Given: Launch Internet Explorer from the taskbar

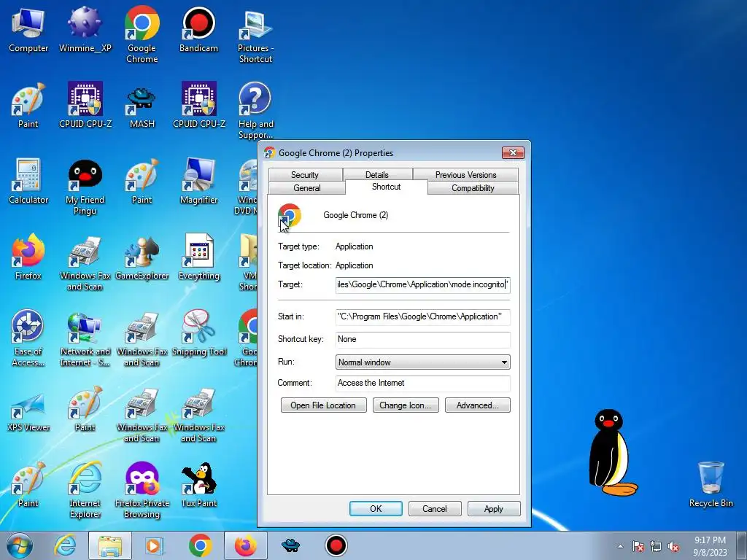Looking at the screenshot, I should [x=65, y=545].
